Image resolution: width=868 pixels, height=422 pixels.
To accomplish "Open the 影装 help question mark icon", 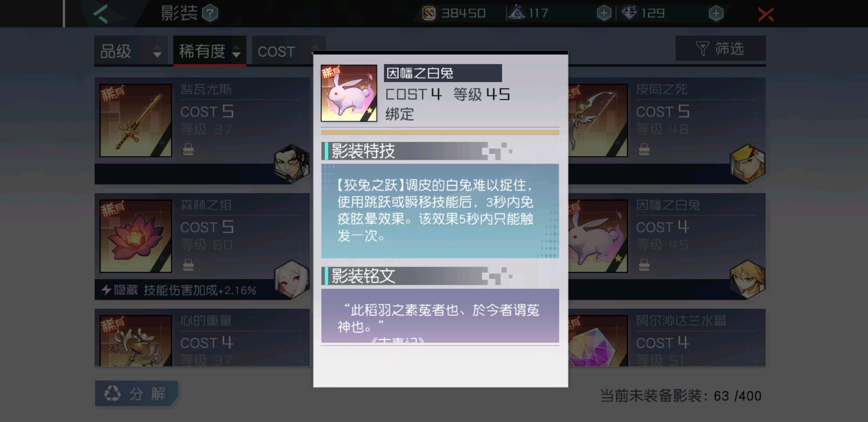I will click(x=210, y=13).
